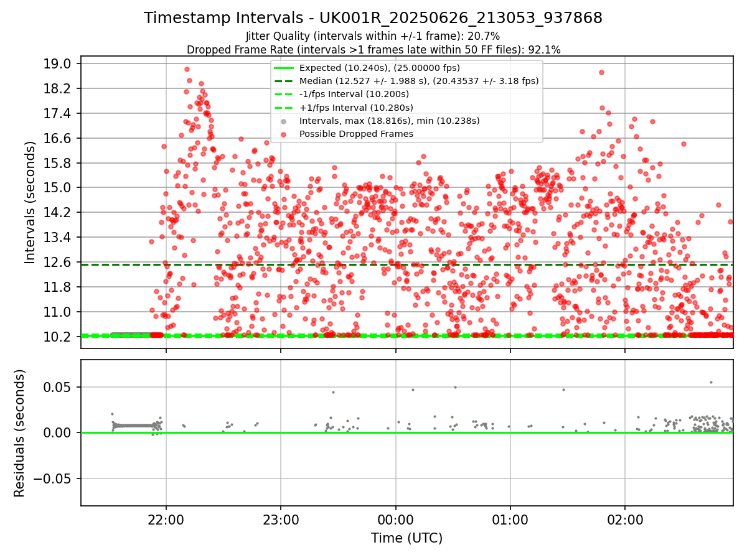Click the '0.05' residuals axis tick label

click(59, 387)
